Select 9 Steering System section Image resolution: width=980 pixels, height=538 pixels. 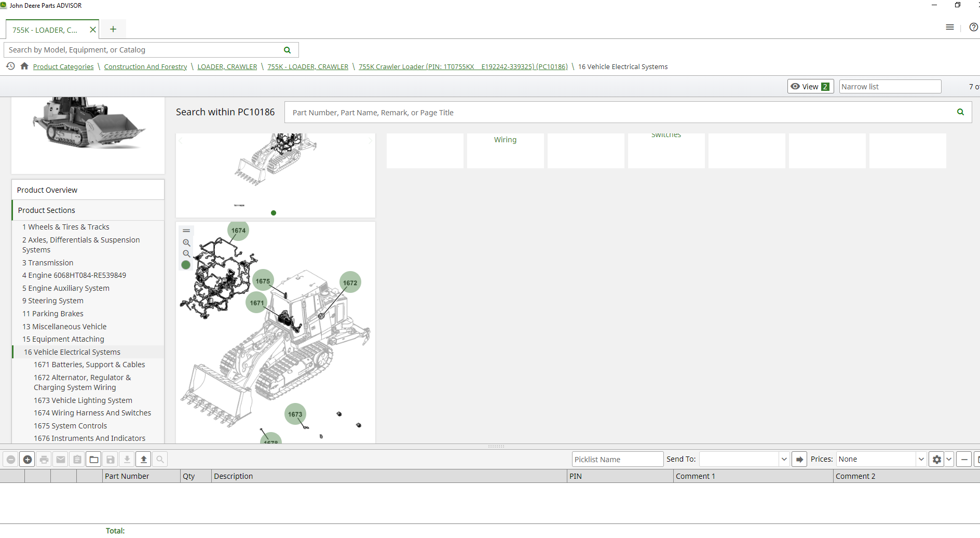click(x=53, y=301)
